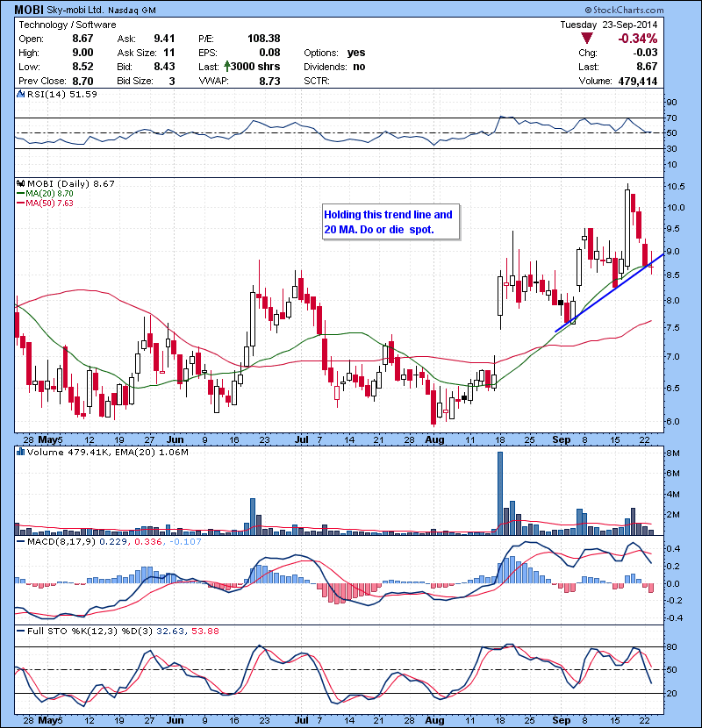Viewport: 702px width, 728px height.
Task: Click the '10.5' price axis label
Action: [676, 187]
